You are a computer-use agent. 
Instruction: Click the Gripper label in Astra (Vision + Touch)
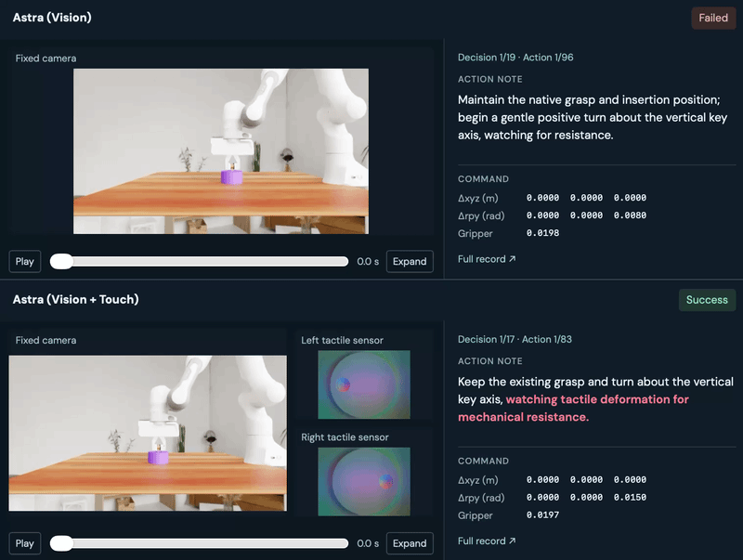476,515
